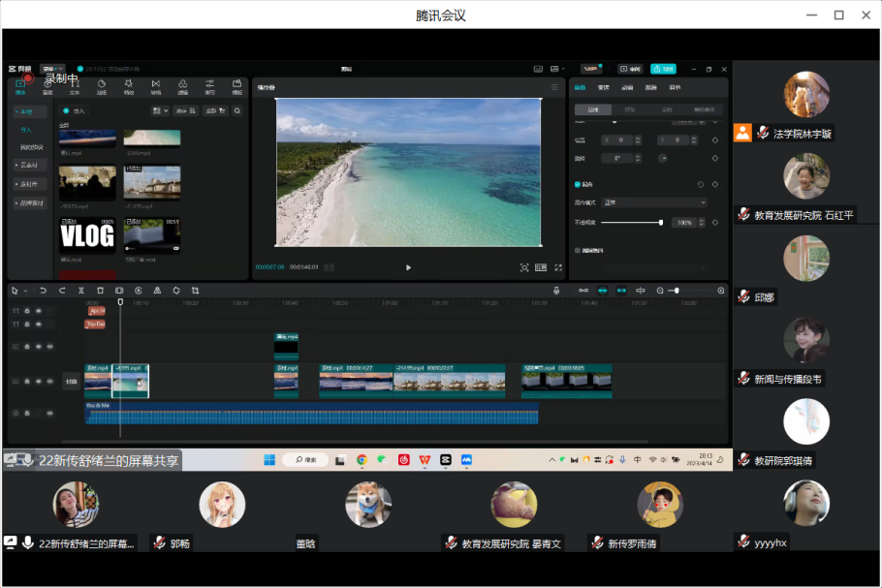This screenshot has height=588, width=882.
Task: Click the media search magnifier icon
Action: [237, 110]
